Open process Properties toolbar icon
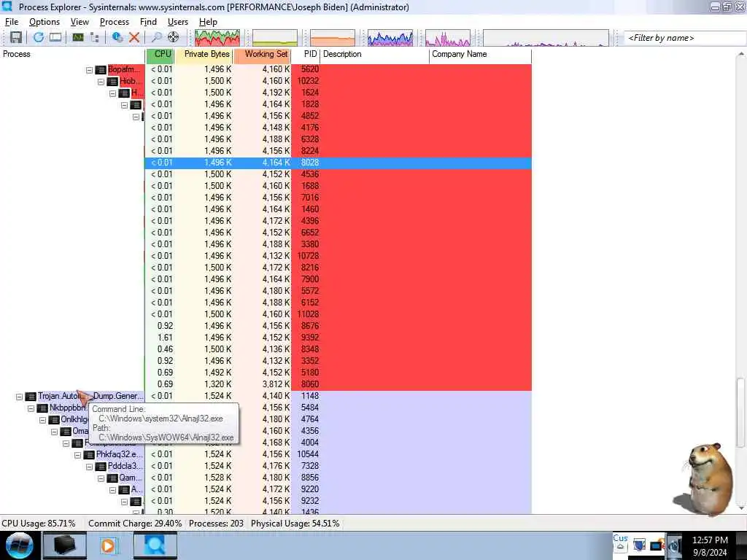Viewport: 747px width, 560px height. (117, 37)
